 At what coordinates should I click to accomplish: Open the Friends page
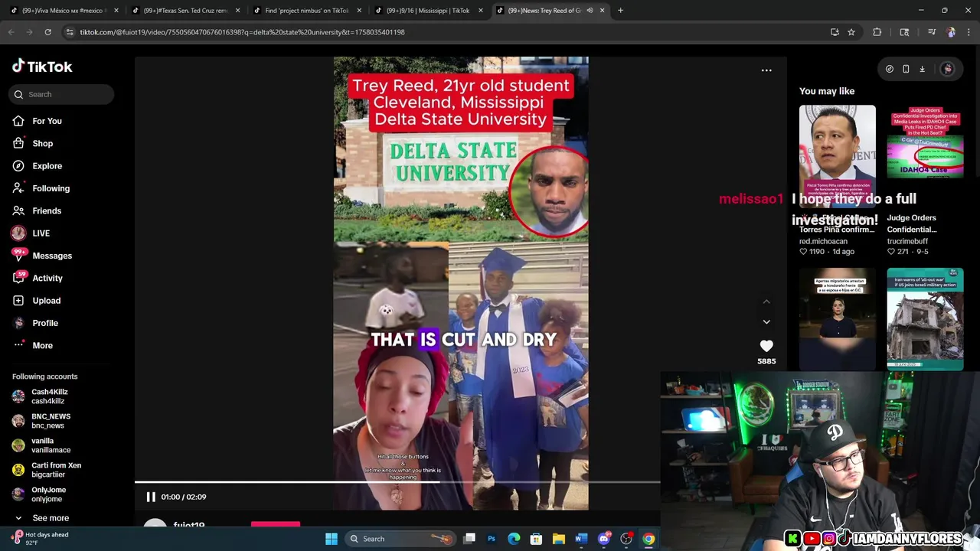[x=47, y=210]
